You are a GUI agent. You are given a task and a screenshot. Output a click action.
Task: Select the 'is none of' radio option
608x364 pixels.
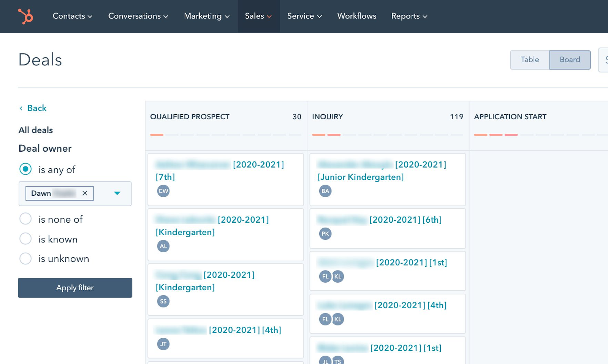25,219
